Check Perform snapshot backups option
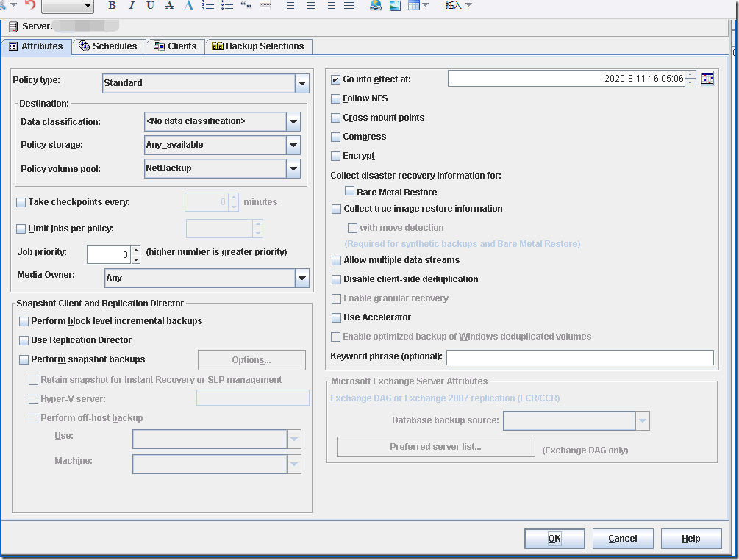Screen dimensions: 739x560 [24, 360]
